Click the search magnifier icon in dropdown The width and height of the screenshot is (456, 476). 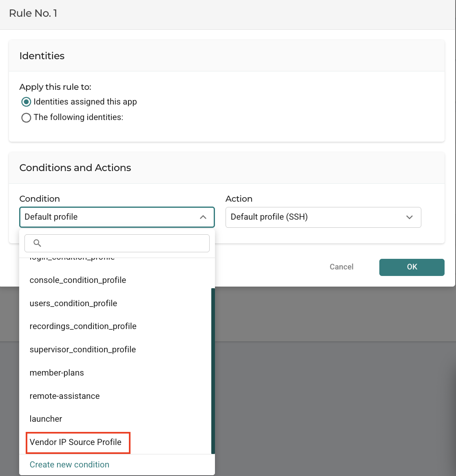click(x=37, y=243)
